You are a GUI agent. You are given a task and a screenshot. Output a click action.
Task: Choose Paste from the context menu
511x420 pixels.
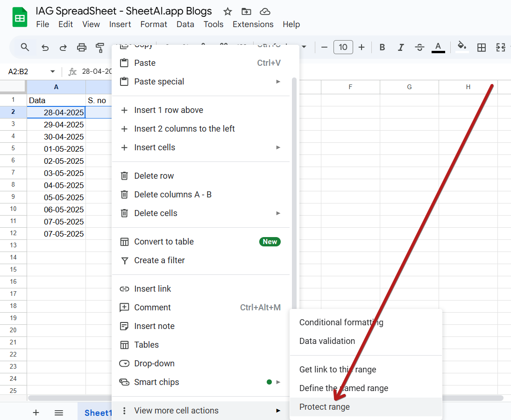click(201, 63)
